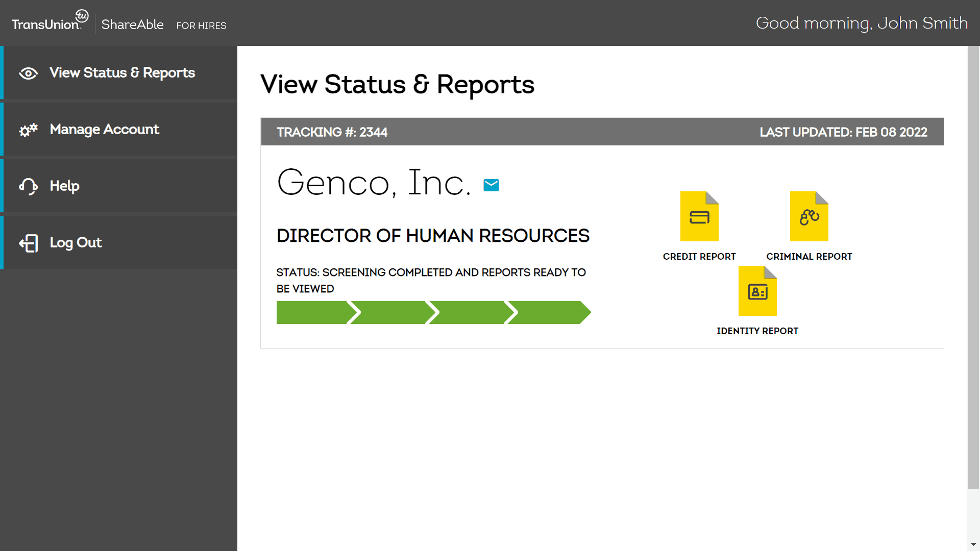
Task: Click the FOR HIRES text in the header
Action: pos(201,26)
